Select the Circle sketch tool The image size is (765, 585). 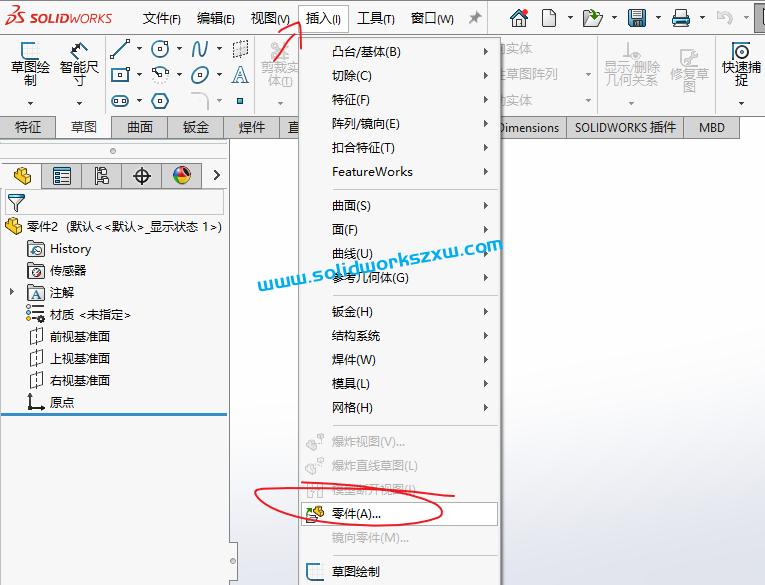point(160,49)
